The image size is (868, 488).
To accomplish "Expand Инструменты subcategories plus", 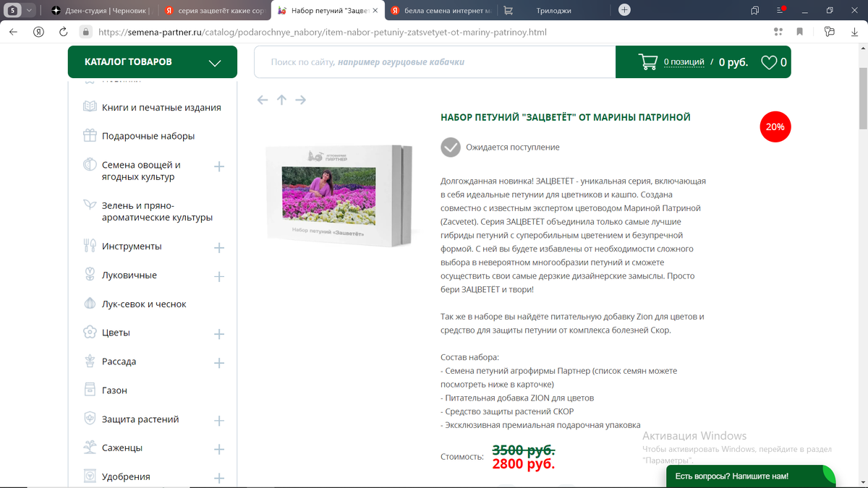I will pos(219,248).
